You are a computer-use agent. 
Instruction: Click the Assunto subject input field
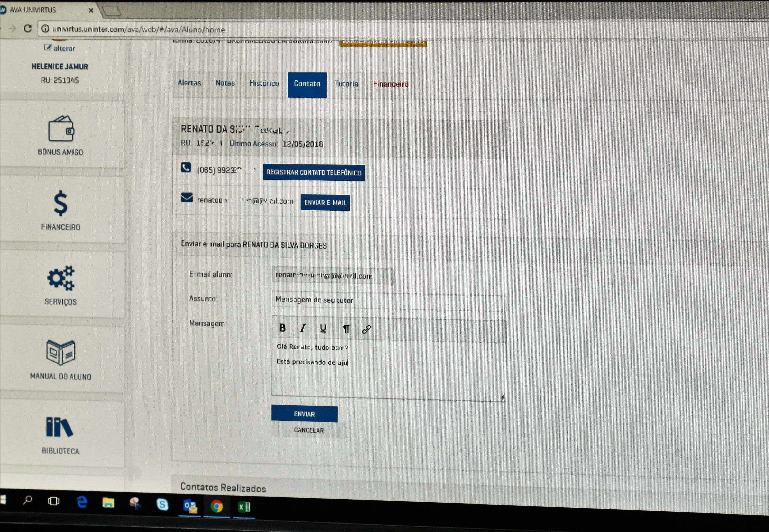(389, 301)
